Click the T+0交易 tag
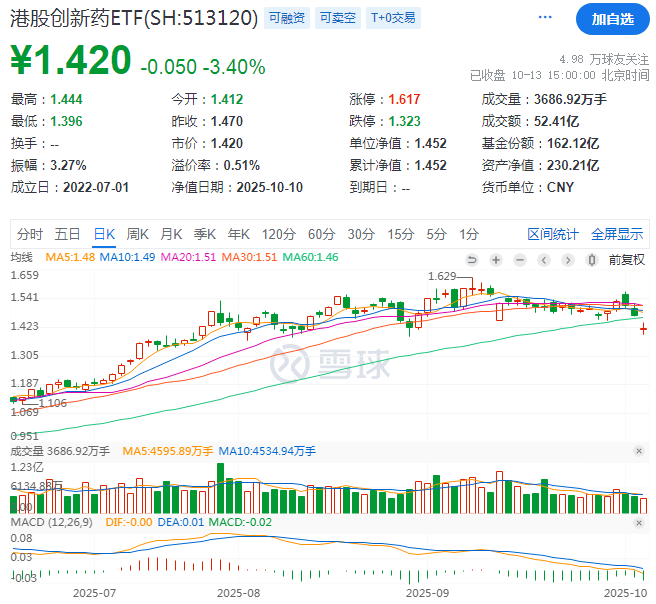 394,18
